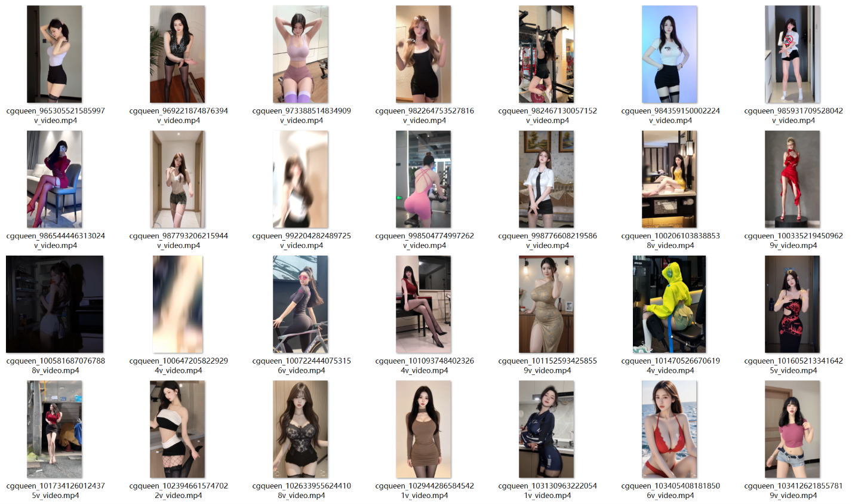Image resolution: width=855 pixels, height=504 pixels.
Task: Select the label cgqueen_1003352194509629v_video.mp4
Action: pyautogui.click(x=794, y=241)
